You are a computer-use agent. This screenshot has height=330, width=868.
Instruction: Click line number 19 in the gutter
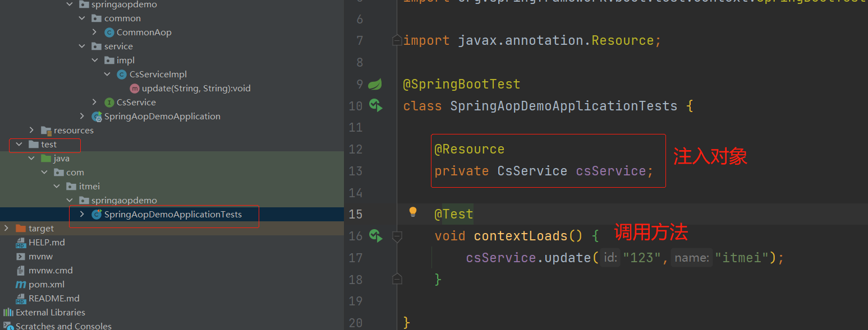coord(356,301)
